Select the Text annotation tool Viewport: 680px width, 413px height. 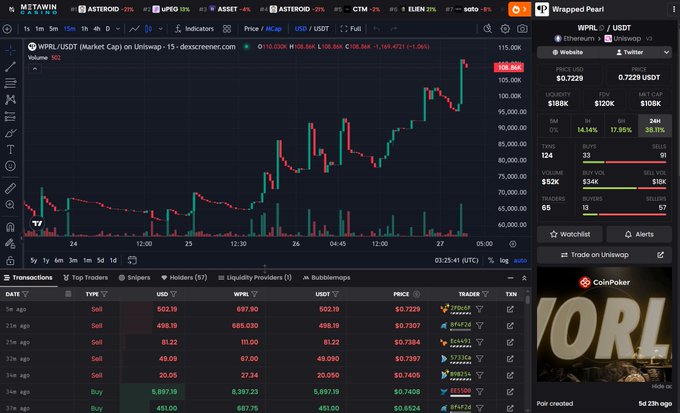(10, 150)
